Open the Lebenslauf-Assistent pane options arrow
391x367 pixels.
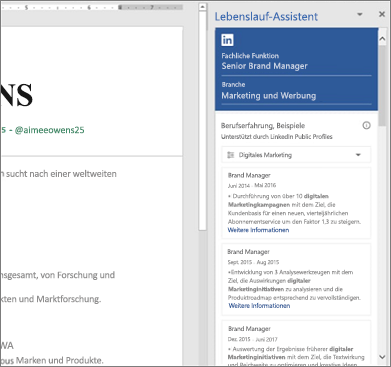360,14
